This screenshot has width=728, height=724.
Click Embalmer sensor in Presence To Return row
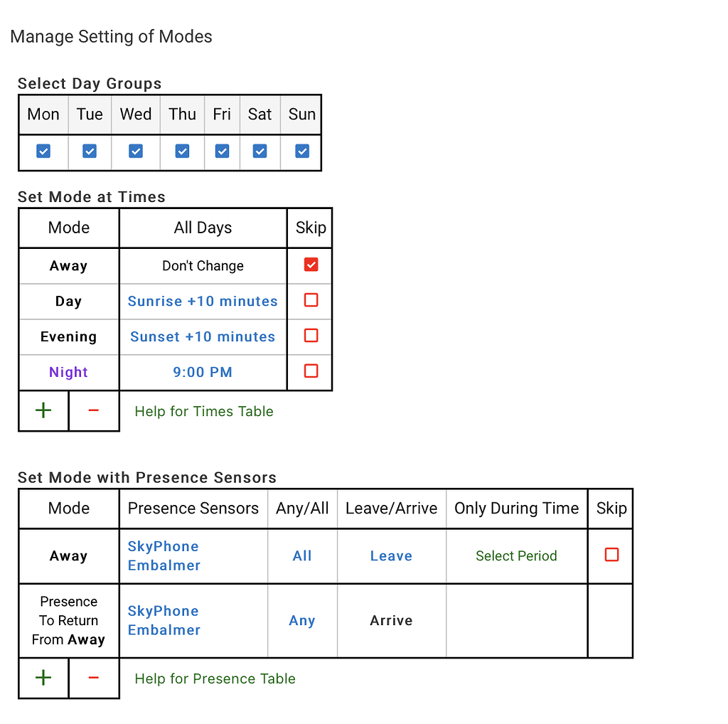pos(164,630)
